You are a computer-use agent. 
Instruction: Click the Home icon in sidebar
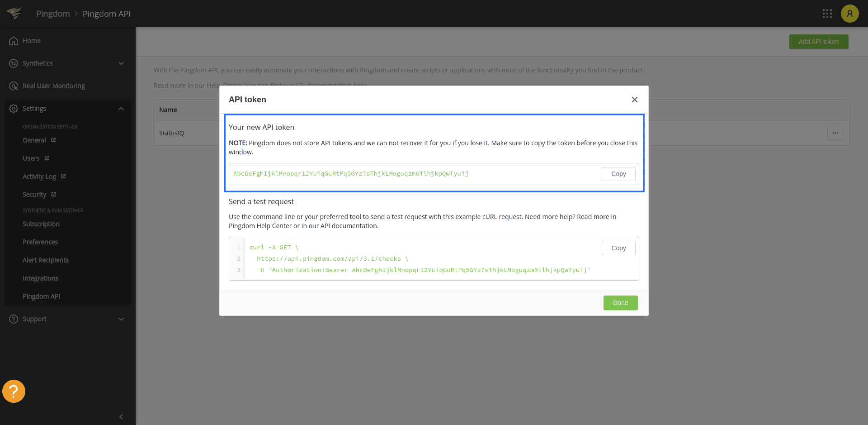(14, 41)
